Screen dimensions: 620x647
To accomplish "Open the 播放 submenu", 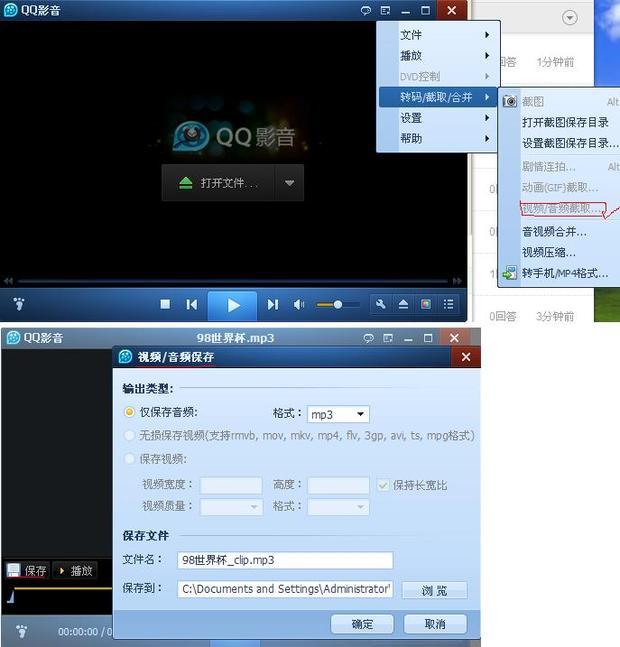I will (x=437, y=56).
